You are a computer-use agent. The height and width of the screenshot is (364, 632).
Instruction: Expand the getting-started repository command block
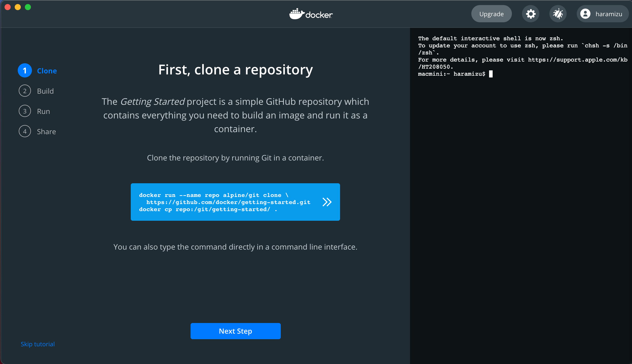tap(327, 202)
